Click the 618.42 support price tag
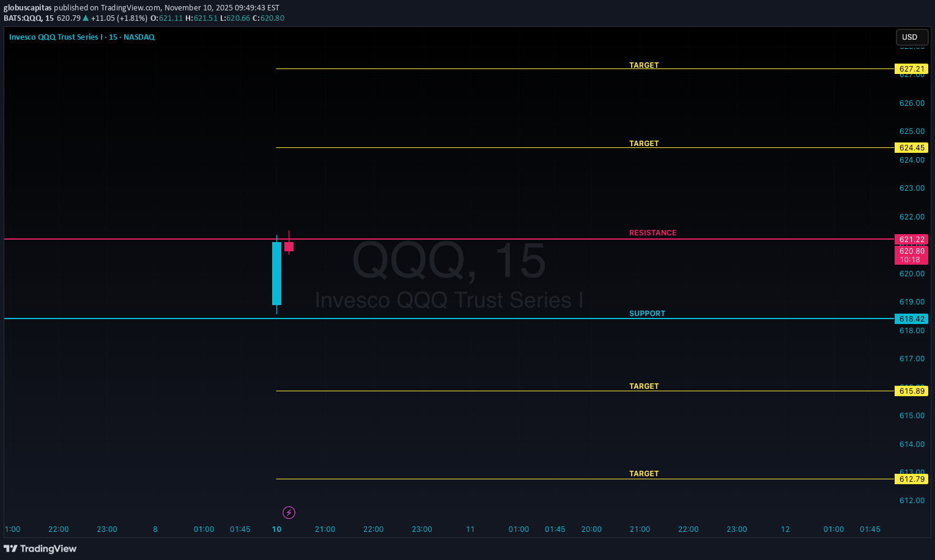The height and width of the screenshot is (560, 935). [x=911, y=319]
